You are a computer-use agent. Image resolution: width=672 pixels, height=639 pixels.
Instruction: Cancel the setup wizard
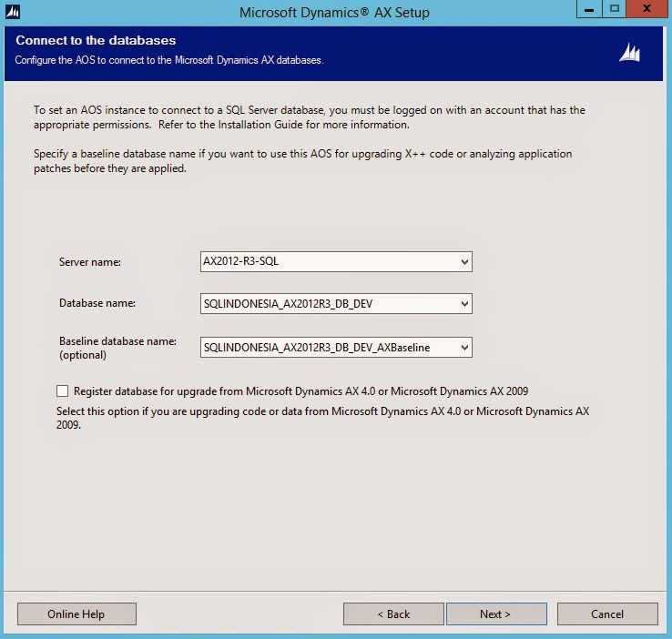607,614
